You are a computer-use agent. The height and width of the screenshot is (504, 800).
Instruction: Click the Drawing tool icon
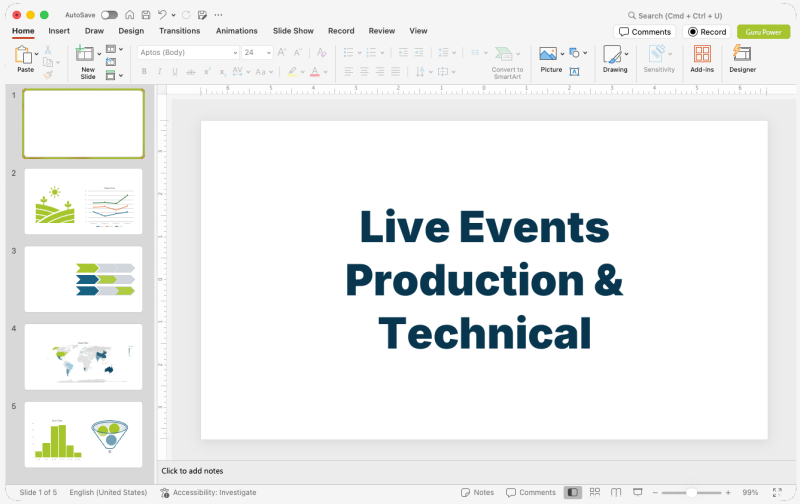pyautogui.click(x=612, y=54)
